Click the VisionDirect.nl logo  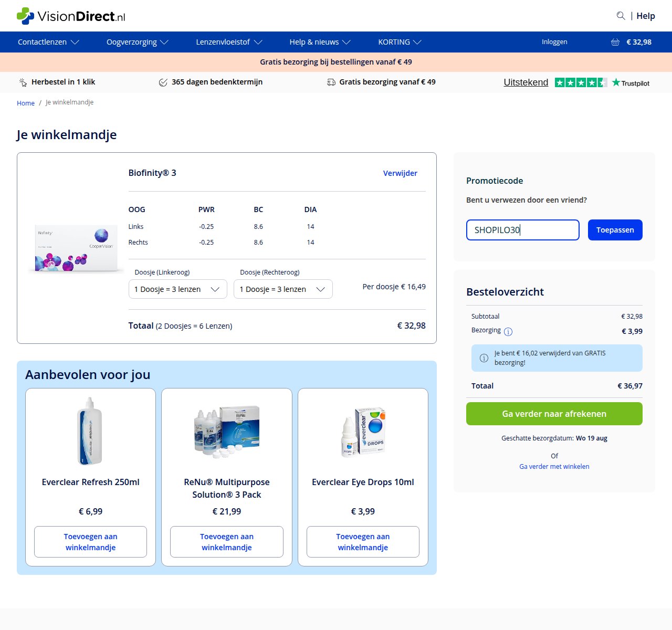(71, 16)
